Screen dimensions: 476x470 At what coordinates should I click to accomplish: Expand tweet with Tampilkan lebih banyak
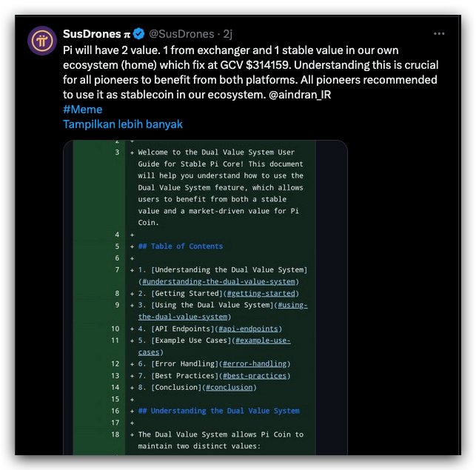coord(123,124)
